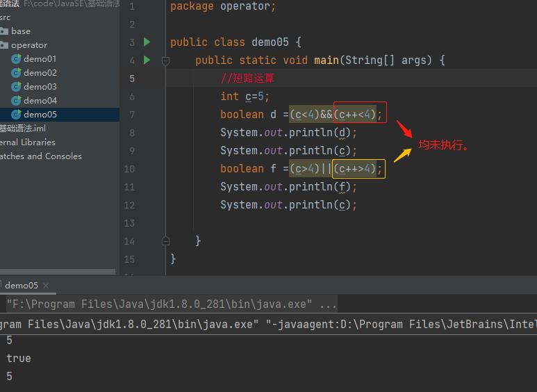537x392 pixels.
Task: Open demo01 class in project tree
Action: point(40,59)
